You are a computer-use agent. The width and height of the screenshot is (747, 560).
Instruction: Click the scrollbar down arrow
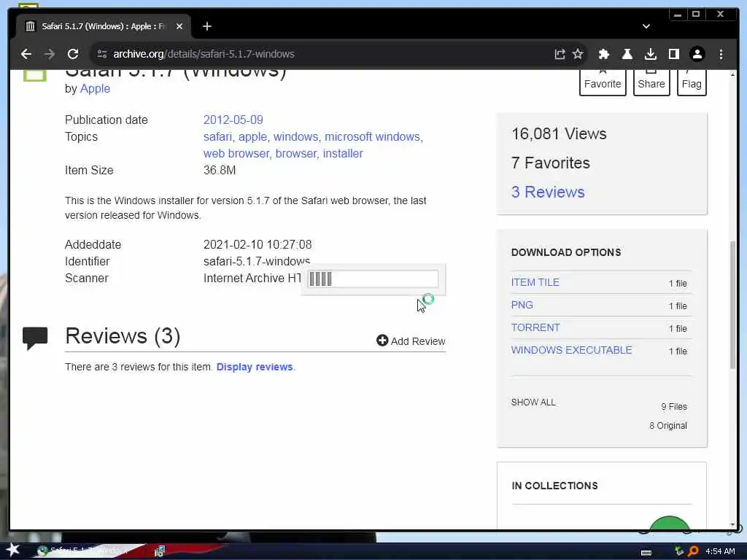[x=732, y=525]
